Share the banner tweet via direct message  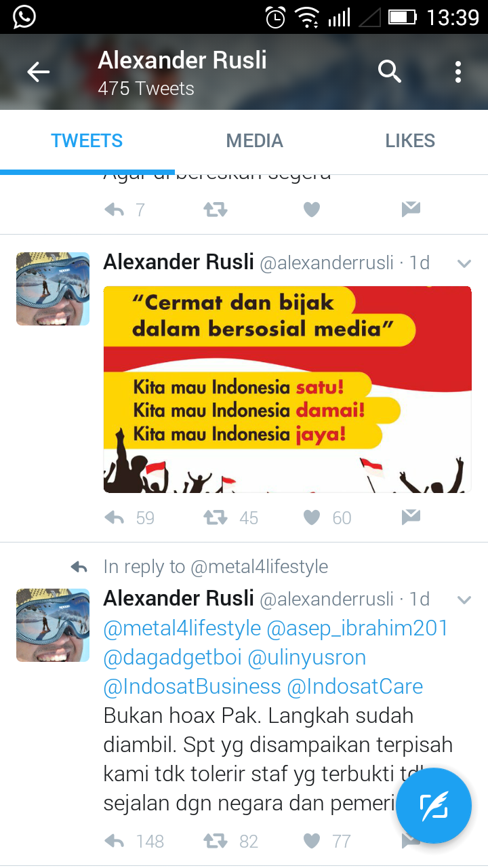[x=411, y=517]
